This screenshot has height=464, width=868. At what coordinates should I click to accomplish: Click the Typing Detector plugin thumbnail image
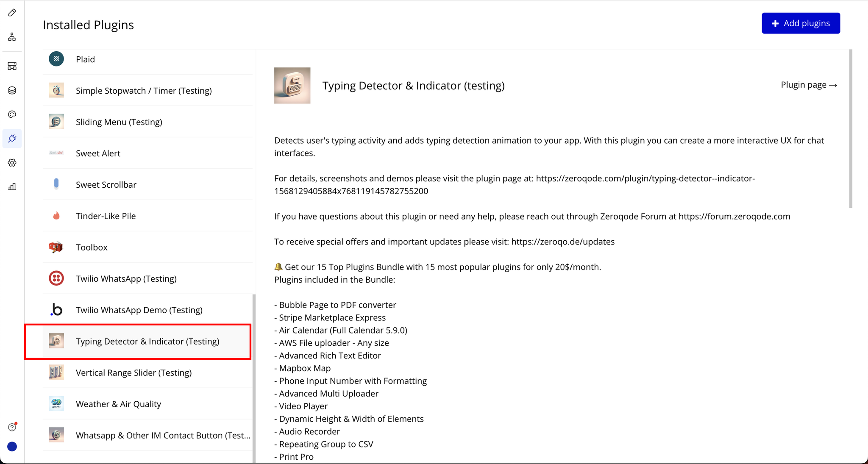click(292, 86)
